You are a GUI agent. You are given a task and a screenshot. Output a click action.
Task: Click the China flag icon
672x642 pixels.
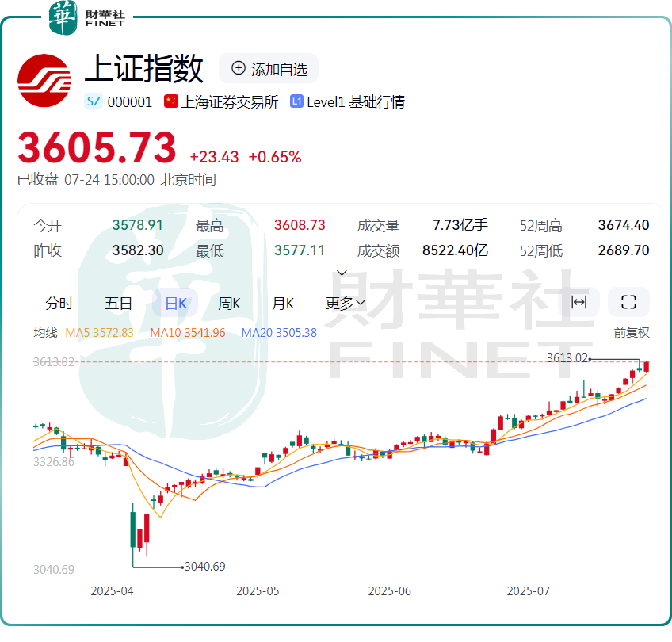[x=171, y=101]
